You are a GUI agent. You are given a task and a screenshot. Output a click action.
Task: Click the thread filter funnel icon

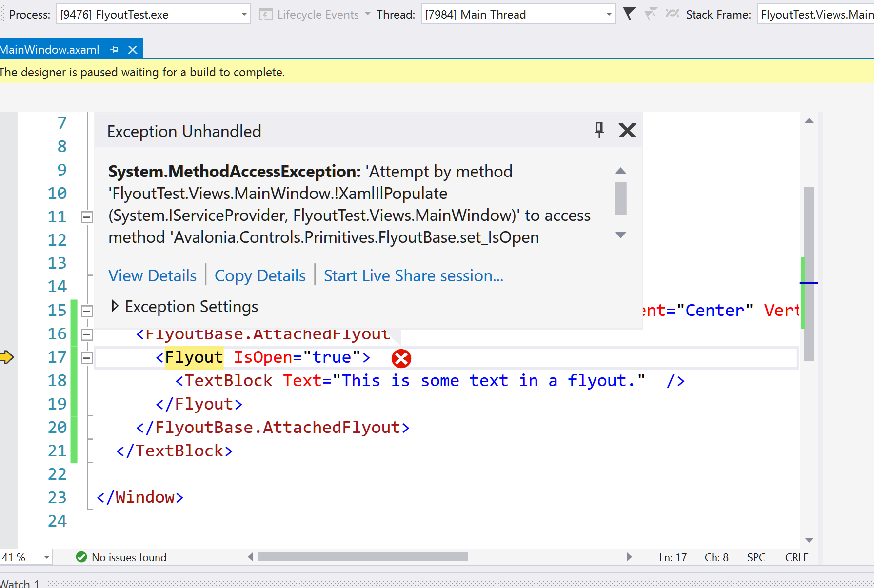[630, 14]
